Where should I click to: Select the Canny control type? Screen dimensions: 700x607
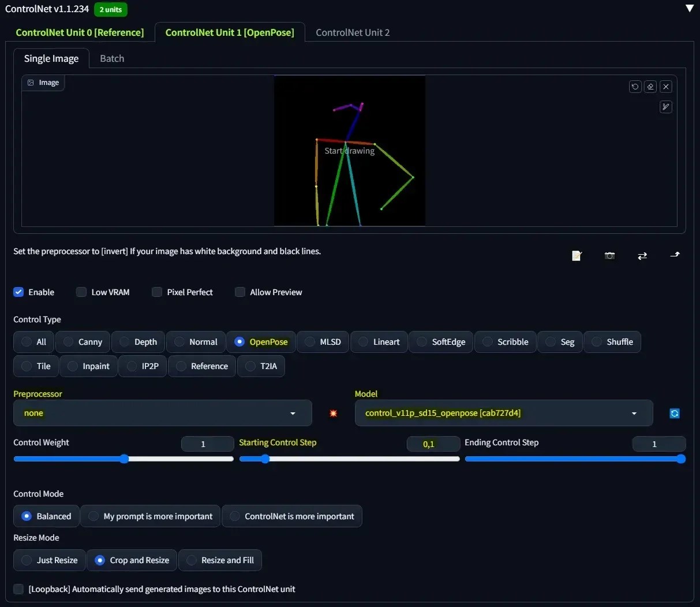(83, 342)
